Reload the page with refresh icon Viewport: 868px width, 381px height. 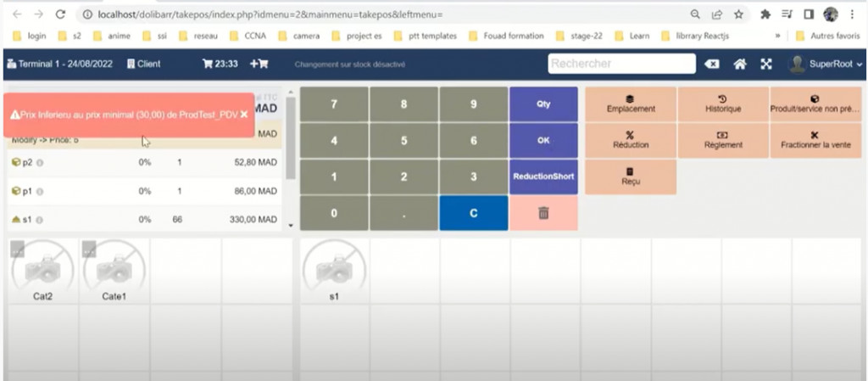pyautogui.click(x=60, y=14)
